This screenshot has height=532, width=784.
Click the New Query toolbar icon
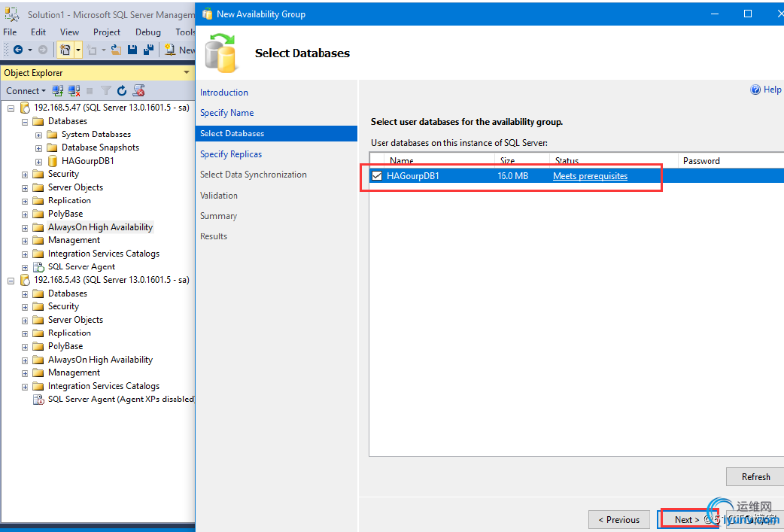click(170, 50)
